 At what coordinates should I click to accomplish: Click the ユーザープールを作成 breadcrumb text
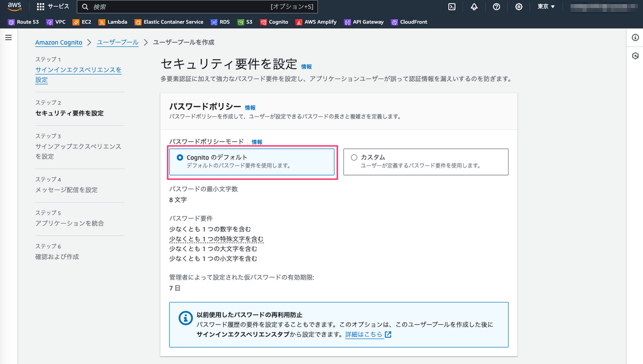pos(184,42)
